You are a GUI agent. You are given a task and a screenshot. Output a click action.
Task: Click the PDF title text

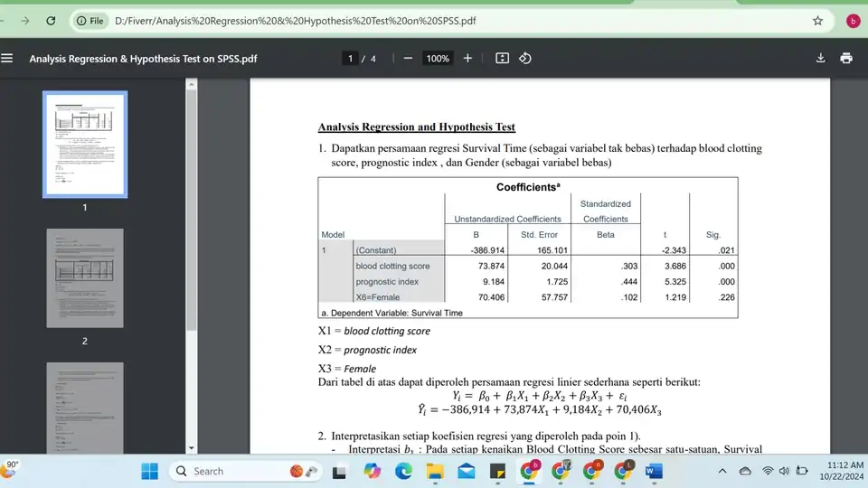pos(144,59)
